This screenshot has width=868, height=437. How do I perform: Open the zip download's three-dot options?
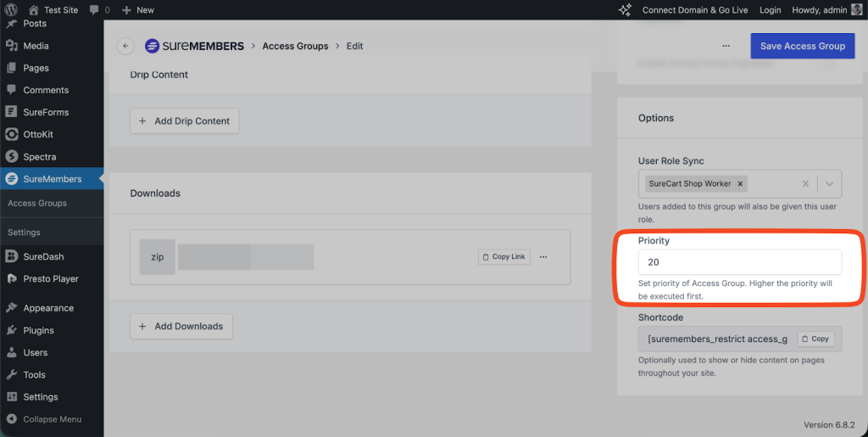coord(543,257)
